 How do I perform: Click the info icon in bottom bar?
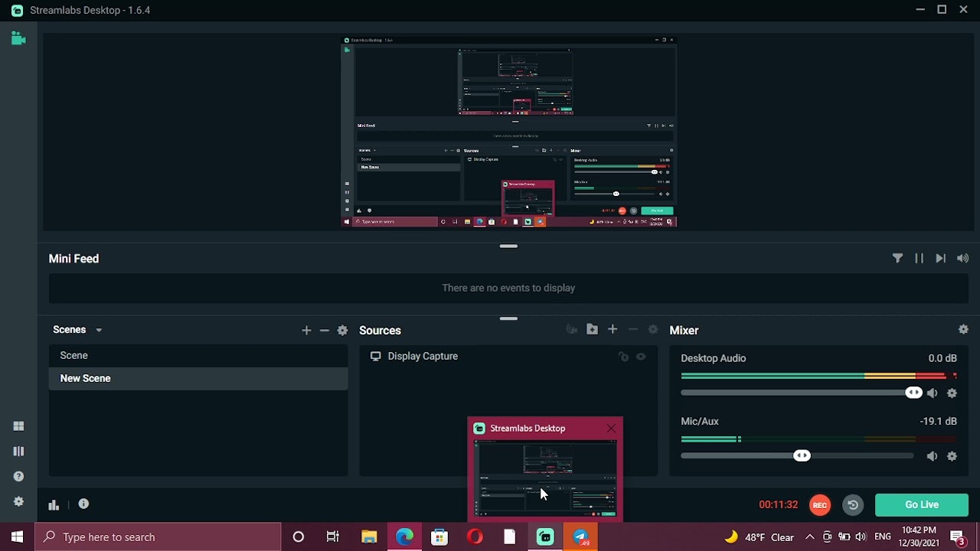click(83, 504)
